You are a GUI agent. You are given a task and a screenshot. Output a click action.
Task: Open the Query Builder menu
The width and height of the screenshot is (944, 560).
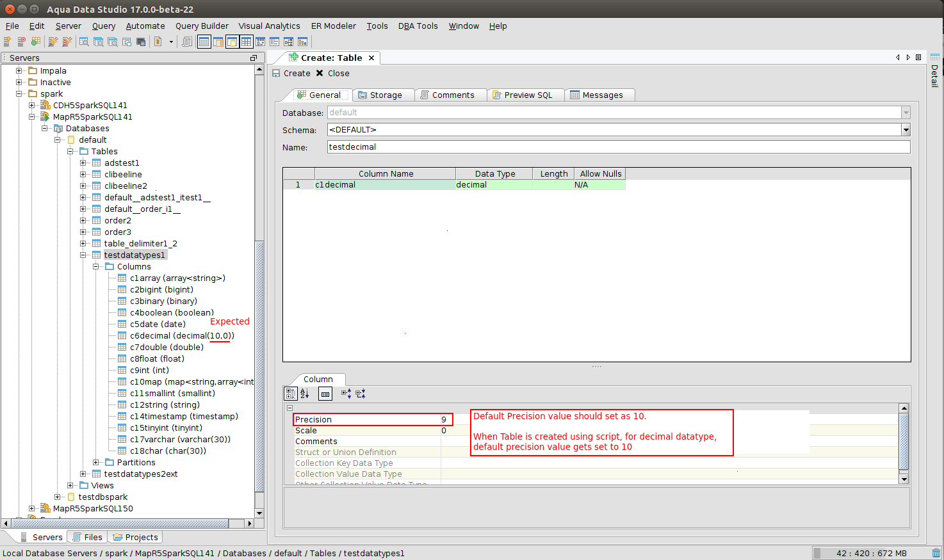[202, 26]
